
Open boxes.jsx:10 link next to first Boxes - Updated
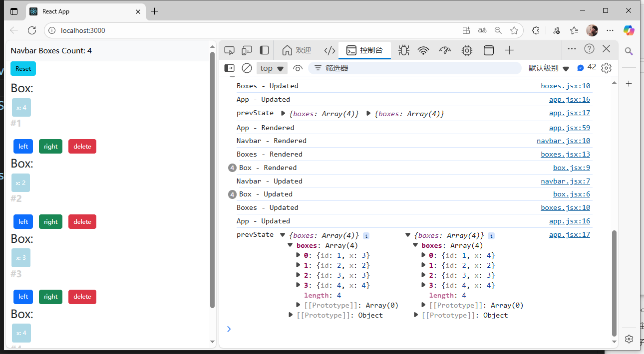click(x=565, y=86)
